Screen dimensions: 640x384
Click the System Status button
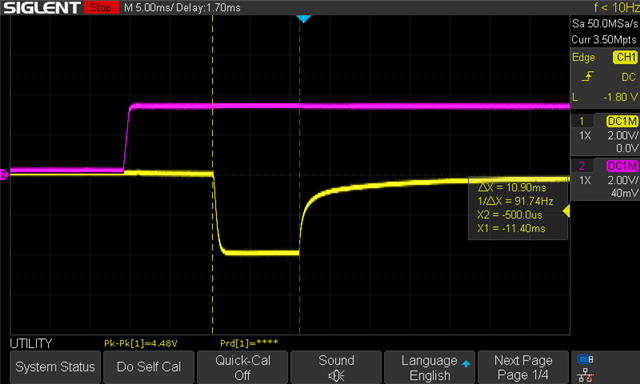click(55, 367)
